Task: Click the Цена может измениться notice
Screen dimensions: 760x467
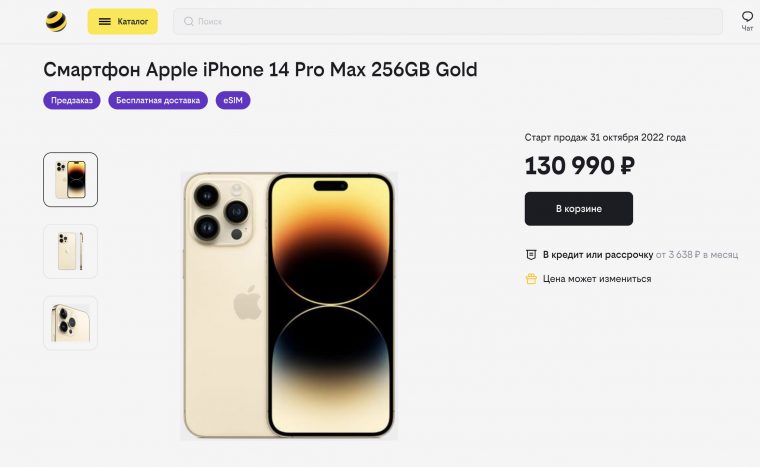Action: pos(597,279)
